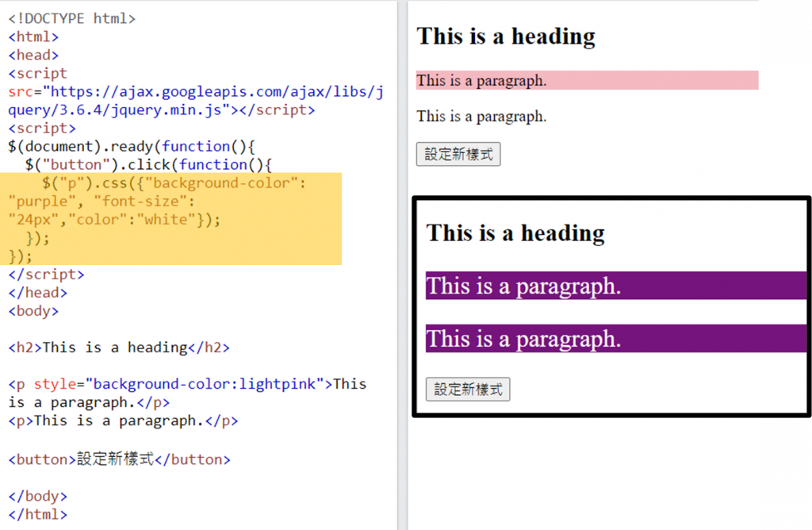Click the $(document).ready code line
Viewport: 812px width, 530px height.
tap(132, 147)
